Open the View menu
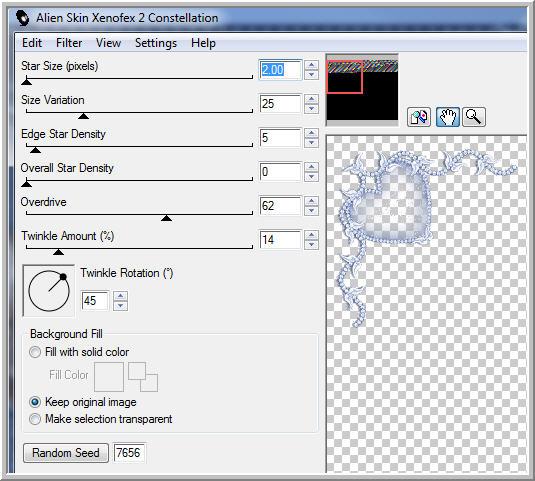The image size is (535, 481). click(108, 43)
